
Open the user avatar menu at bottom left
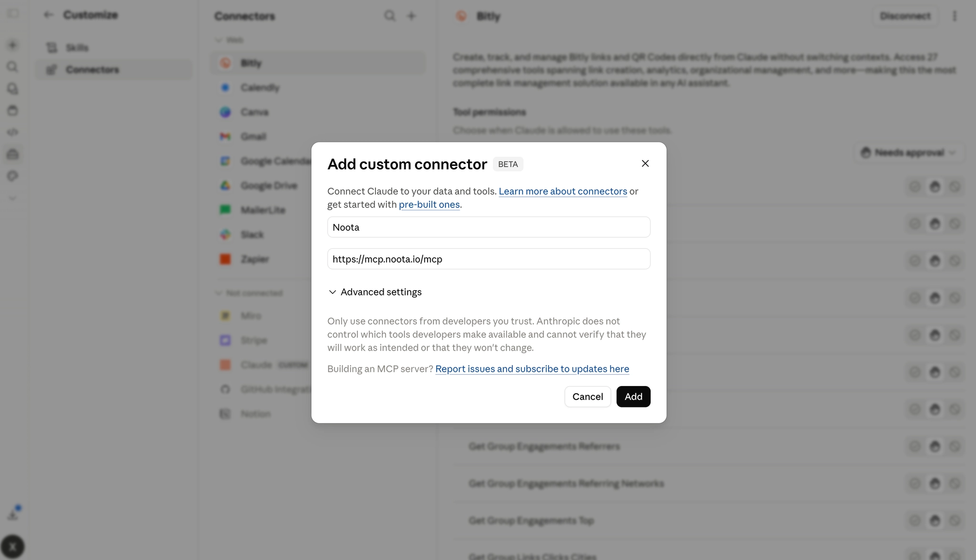pos(13,547)
